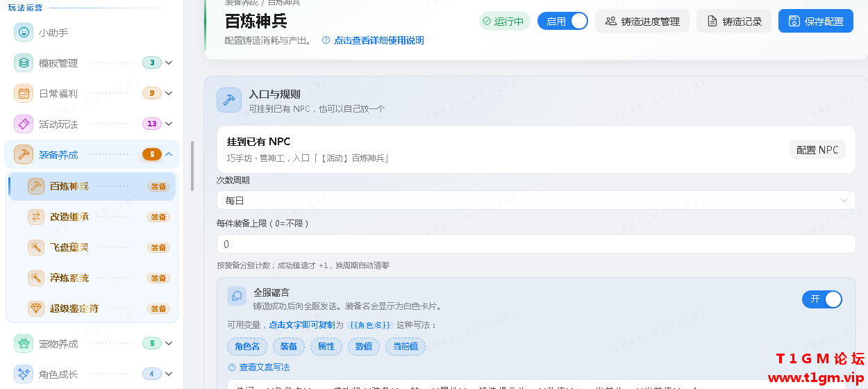Open the 次数周期 每日 dropdown
Viewport: 868px width, 389px height.
tap(536, 200)
